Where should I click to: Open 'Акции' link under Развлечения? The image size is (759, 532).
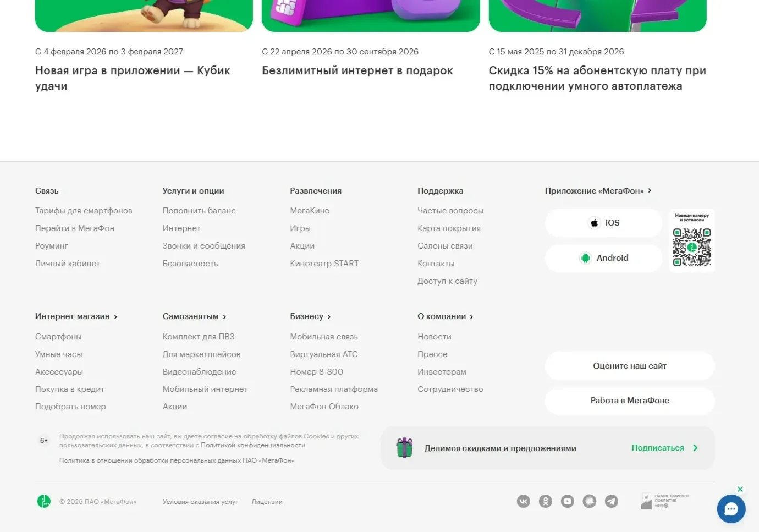(302, 246)
